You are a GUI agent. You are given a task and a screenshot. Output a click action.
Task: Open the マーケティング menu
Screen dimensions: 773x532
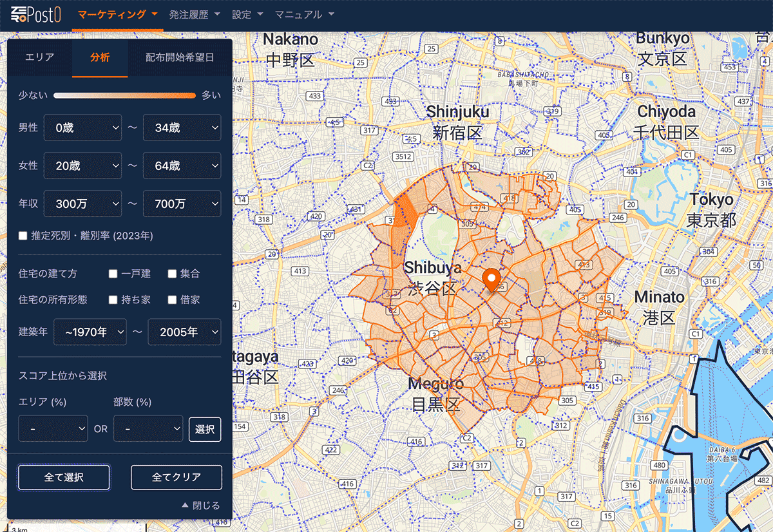point(118,14)
